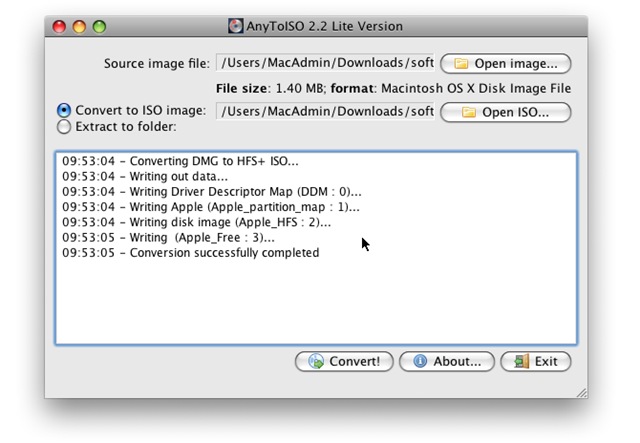Viewport: 640px width, 443px height.
Task: Select the Apple_Free log entry
Action: pyautogui.click(x=168, y=238)
